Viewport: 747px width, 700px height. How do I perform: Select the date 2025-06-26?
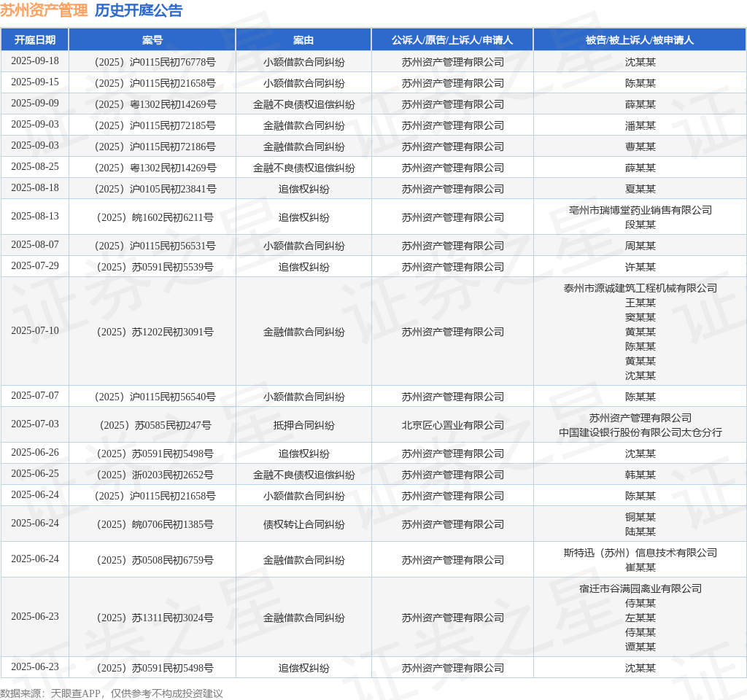coord(35,452)
